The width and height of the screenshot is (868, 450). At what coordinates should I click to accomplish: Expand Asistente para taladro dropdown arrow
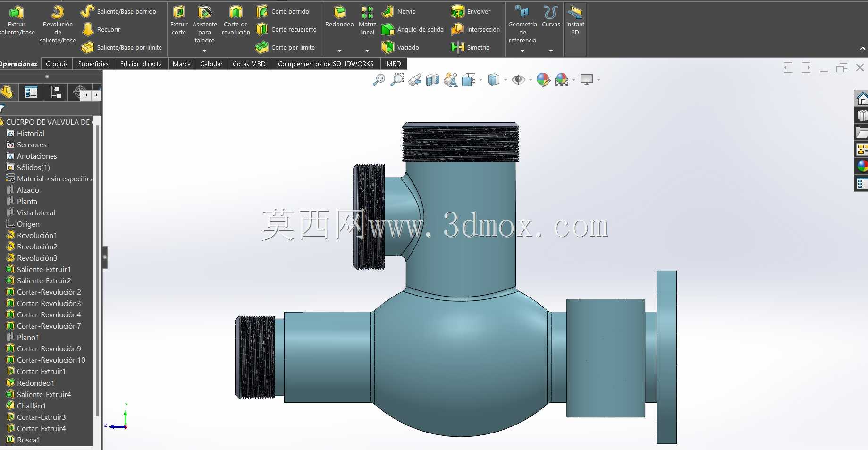tap(204, 51)
